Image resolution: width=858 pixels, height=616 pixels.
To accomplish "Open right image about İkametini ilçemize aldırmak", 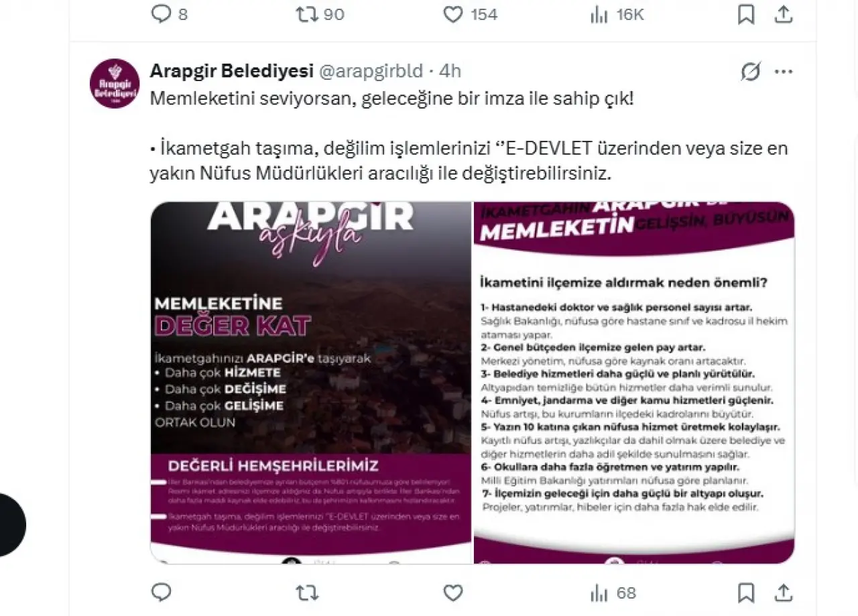I will point(634,382).
